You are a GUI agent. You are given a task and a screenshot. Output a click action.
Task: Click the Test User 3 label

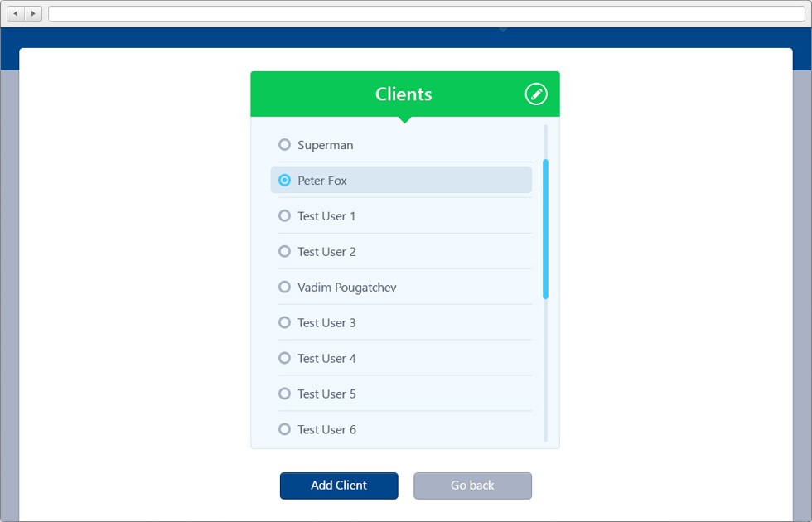point(326,323)
